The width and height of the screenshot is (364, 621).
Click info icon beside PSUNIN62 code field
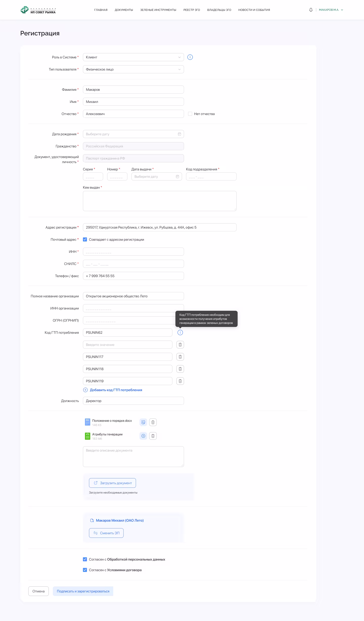click(180, 332)
